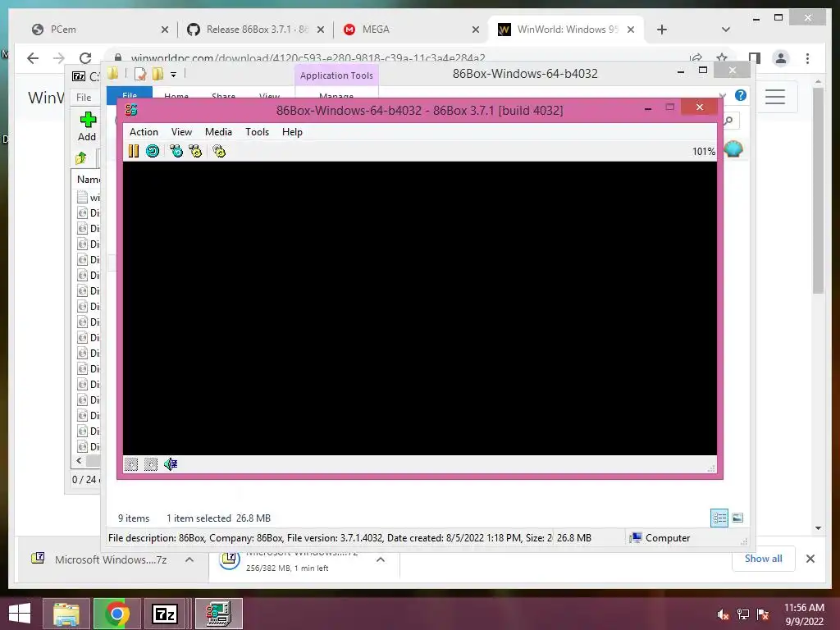
Task: Click the Windows Start button
Action: click(x=20, y=614)
